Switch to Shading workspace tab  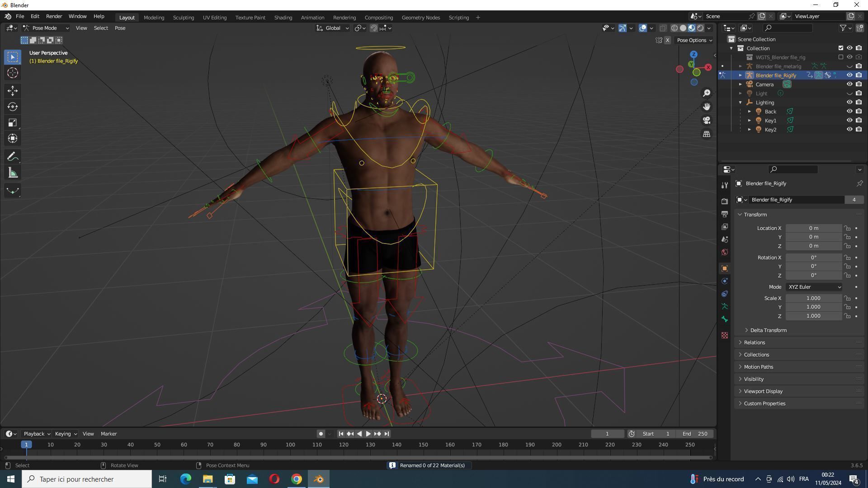pyautogui.click(x=283, y=18)
